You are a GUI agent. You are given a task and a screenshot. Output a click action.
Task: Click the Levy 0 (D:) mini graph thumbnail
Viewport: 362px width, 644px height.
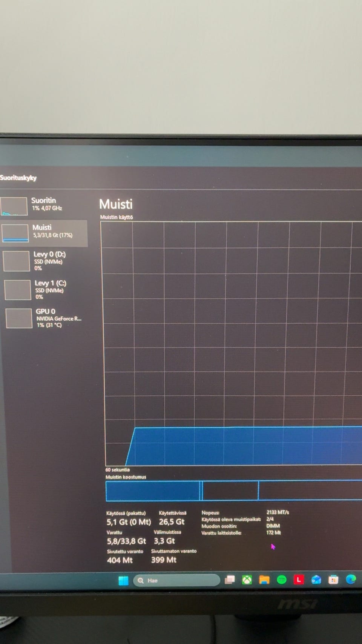point(16,261)
